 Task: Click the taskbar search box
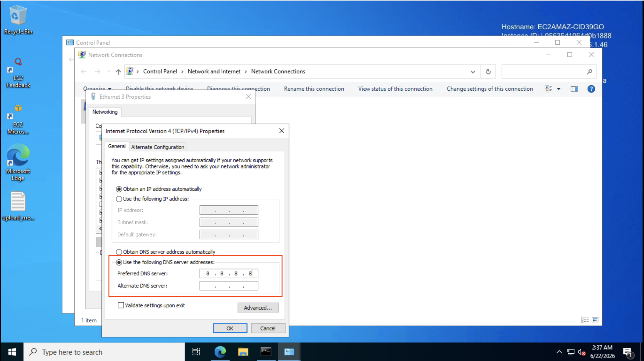(104, 352)
